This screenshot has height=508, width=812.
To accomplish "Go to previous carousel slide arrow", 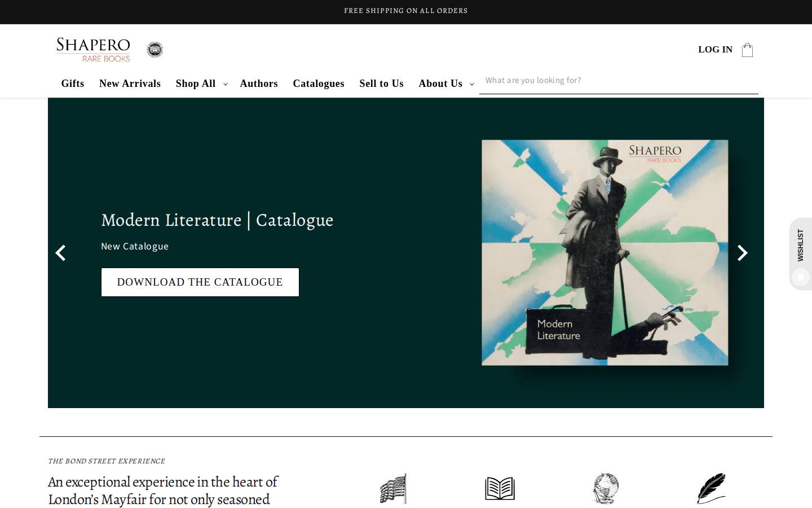I will pyautogui.click(x=61, y=253).
